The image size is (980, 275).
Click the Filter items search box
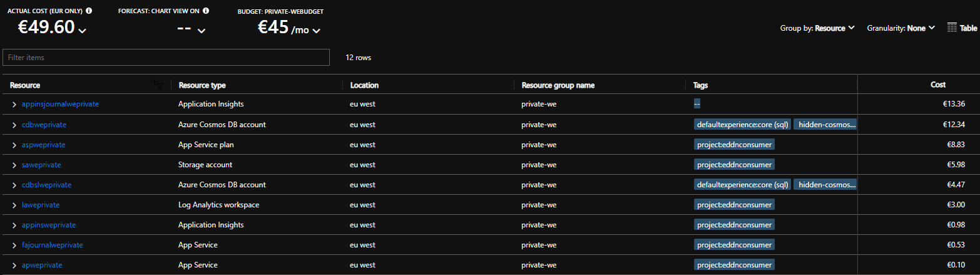[166, 58]
